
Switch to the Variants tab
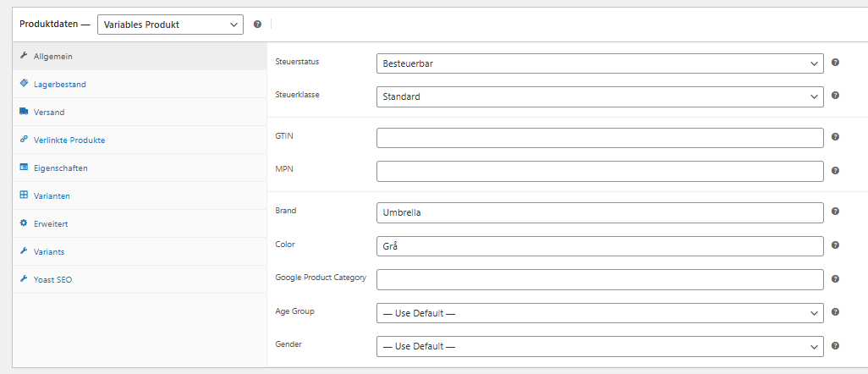pos(140,251)
